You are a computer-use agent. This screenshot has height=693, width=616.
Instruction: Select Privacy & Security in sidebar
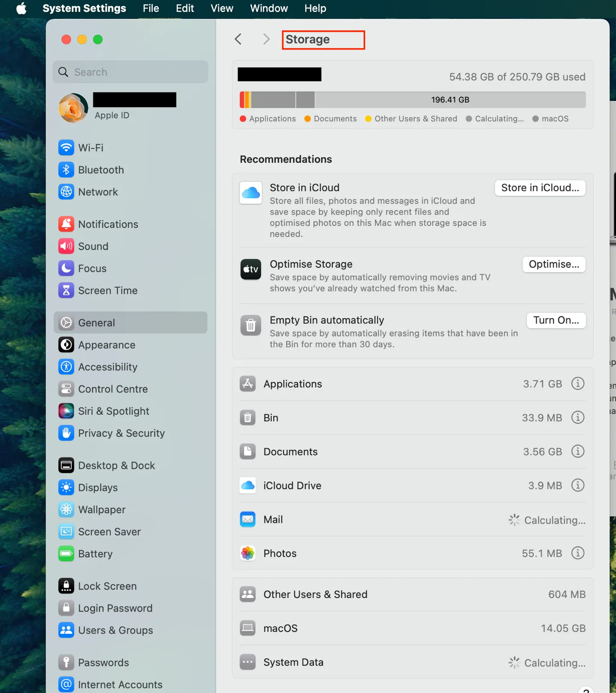pos(121,433)
